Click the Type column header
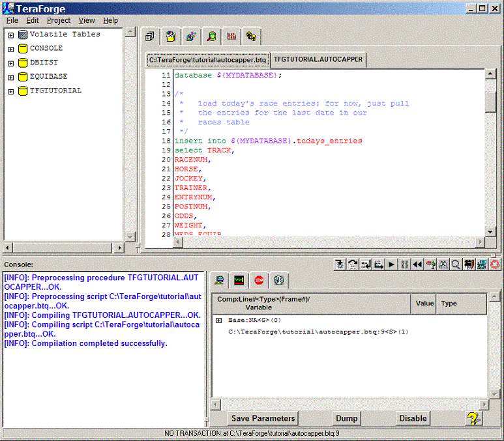 coord(461,304)
